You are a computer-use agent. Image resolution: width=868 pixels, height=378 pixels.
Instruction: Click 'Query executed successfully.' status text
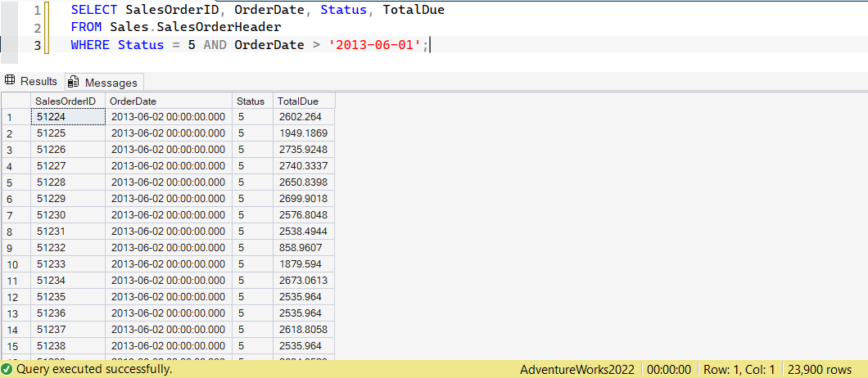pyautogui.click(x=94, y=369)
